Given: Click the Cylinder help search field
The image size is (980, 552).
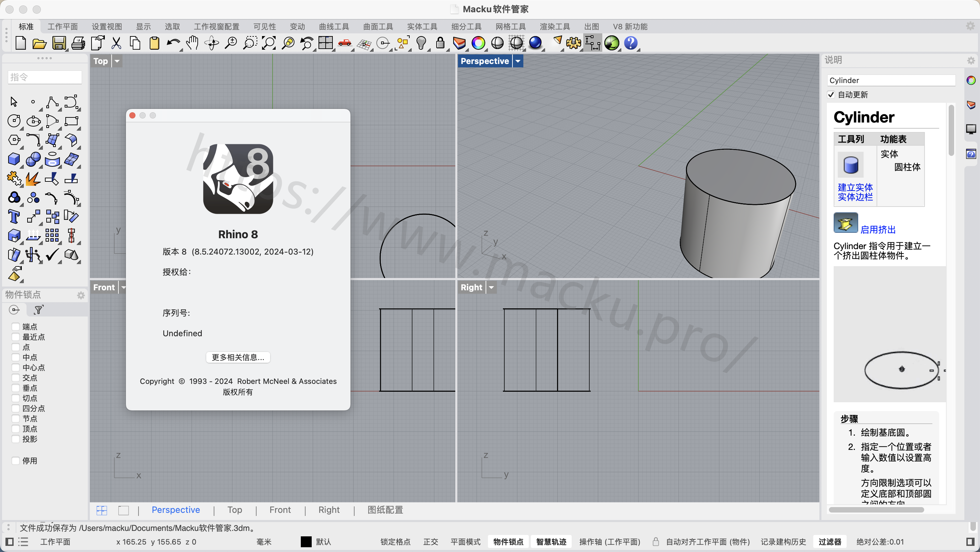Looking at the screenshot, I should (891, 80).
